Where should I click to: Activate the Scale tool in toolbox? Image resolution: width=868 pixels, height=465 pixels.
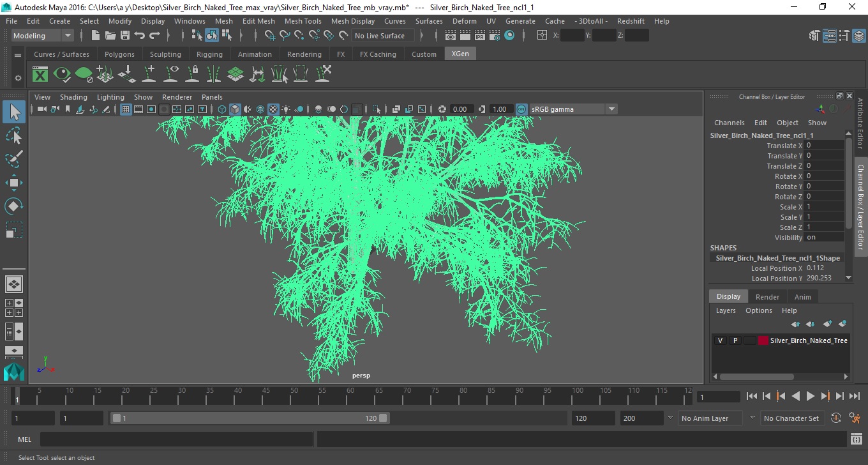click(x=14, y=230)
